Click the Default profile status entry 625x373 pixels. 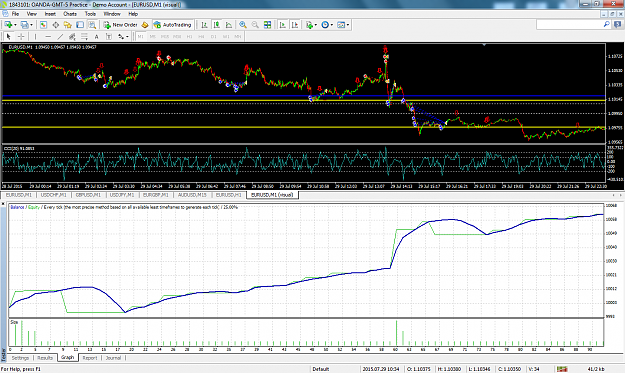tap(320, 369)
